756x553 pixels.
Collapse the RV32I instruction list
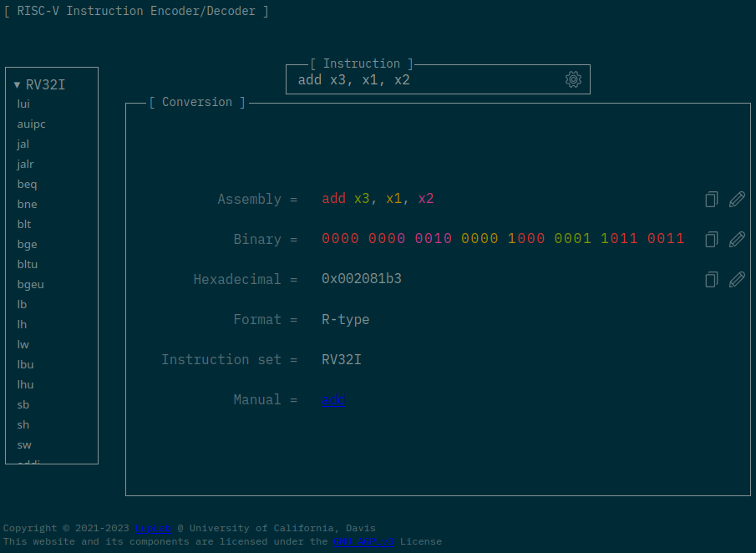click(18, 84)
